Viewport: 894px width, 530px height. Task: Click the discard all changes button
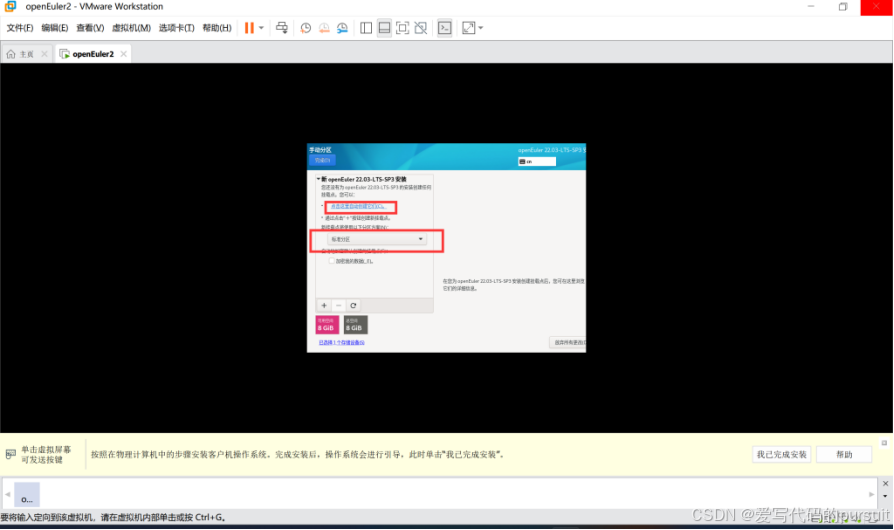click(x=568, y=343)
